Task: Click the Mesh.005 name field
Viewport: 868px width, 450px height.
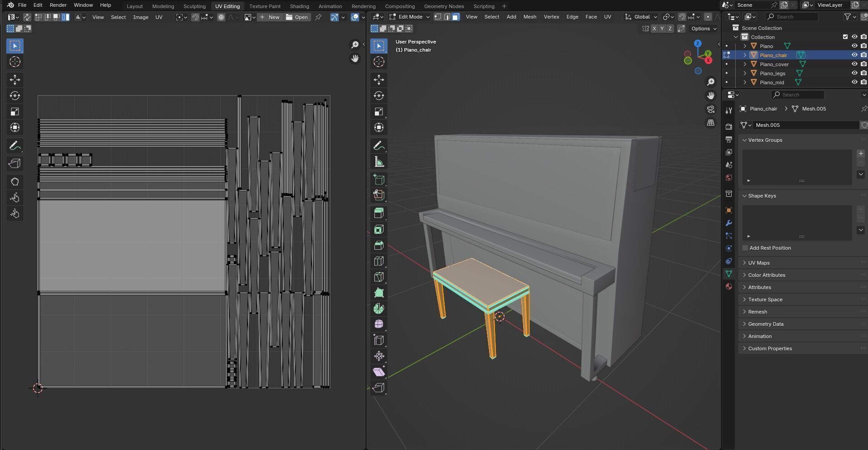Action: click(806, 125)
